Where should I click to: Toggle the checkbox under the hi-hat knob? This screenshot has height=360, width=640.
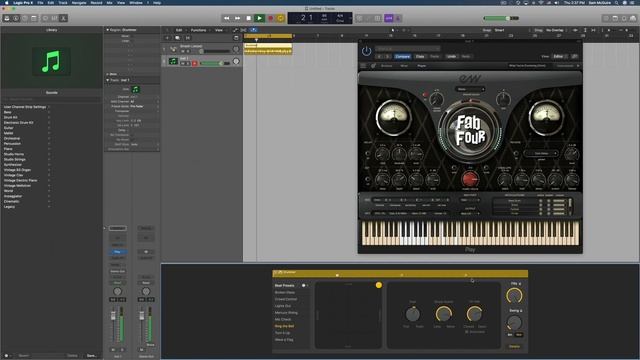click(467, 332)
